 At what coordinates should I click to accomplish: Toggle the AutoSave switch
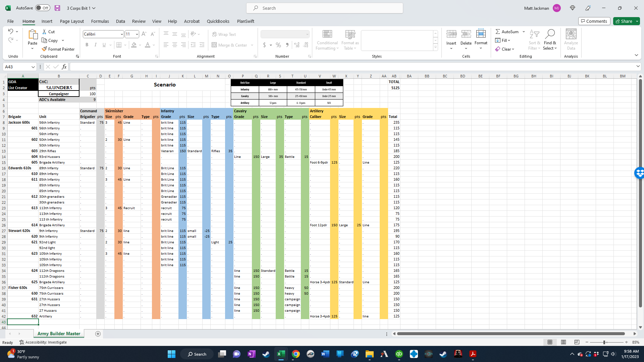pyautogui.click(x=43, y=8)
